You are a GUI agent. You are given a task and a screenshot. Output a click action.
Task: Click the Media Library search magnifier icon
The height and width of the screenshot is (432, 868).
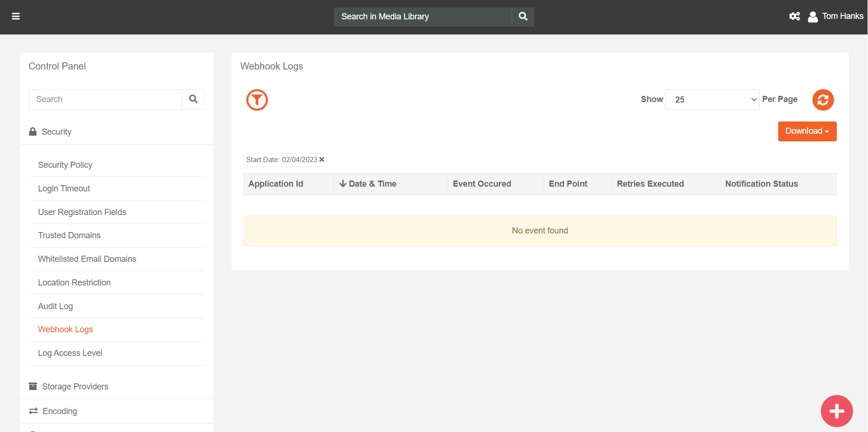coord(523,17)
